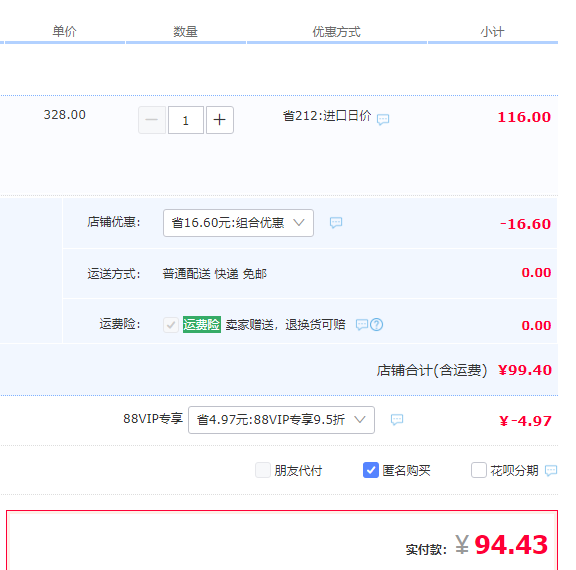Click the comment icon next to 店铺优惠 dropdown
This screenshot has height=570, width=576.
pyautogui.click(x=336, y=223)
